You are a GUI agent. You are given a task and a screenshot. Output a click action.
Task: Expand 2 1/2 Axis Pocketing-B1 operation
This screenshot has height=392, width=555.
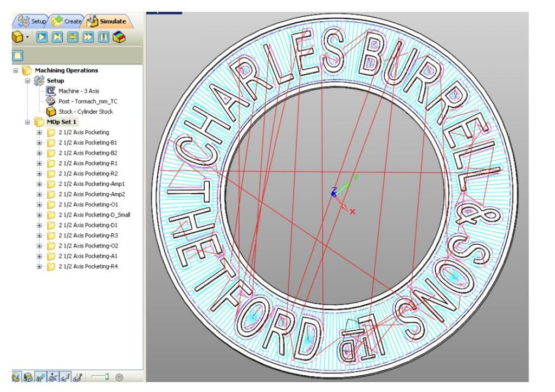[x=39, y=143]
